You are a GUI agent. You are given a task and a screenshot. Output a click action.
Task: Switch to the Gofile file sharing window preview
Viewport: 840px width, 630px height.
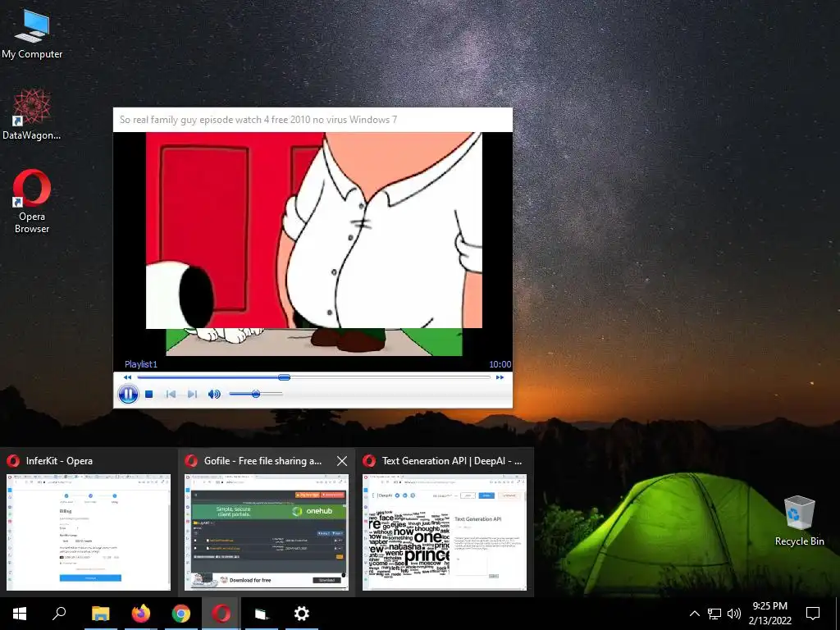(267, 532)
